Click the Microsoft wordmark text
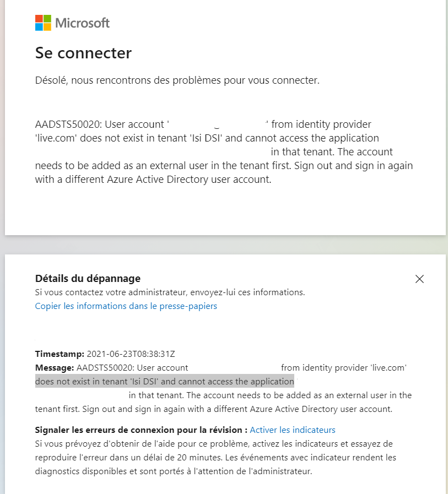The width and height of the screenshot is (448, 494). (x=82, y=23)
